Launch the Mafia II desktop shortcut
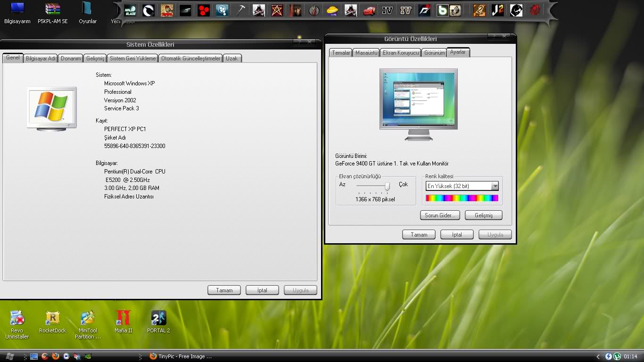This screenshot has height=362, width=644. [124, 322]
